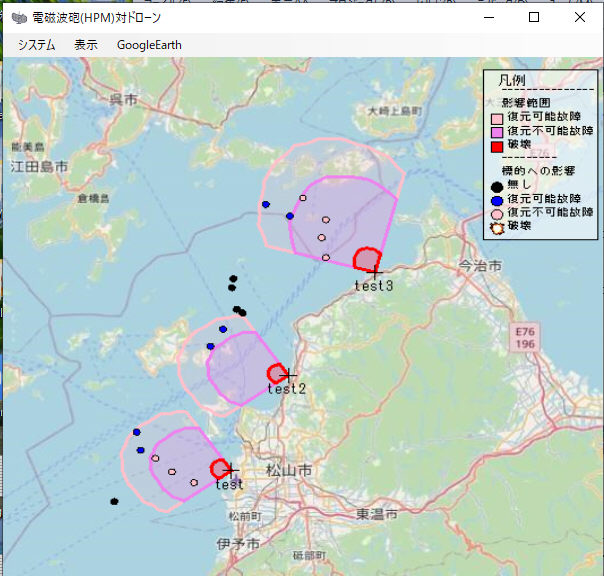Open the GoogleEarth menu

(149, 45)
